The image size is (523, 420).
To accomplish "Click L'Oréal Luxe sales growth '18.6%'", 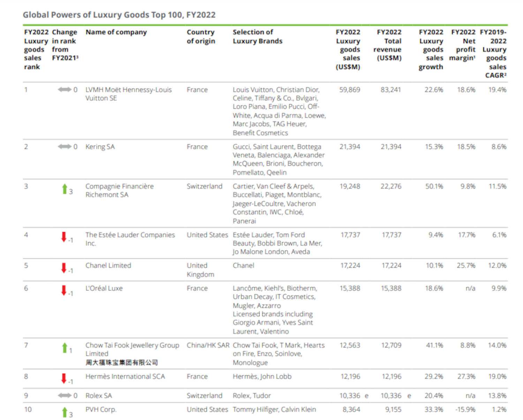I will [x=434, y=288].
